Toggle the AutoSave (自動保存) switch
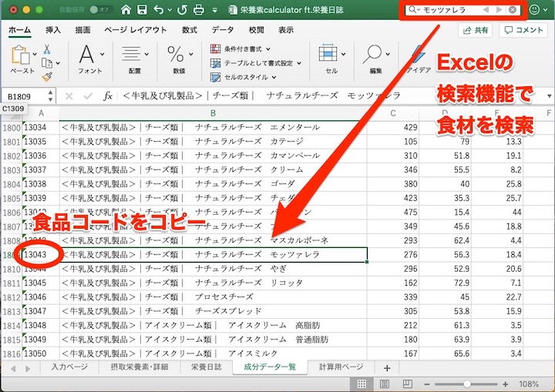This screenshot has height=392, width=555. [99, 9]
